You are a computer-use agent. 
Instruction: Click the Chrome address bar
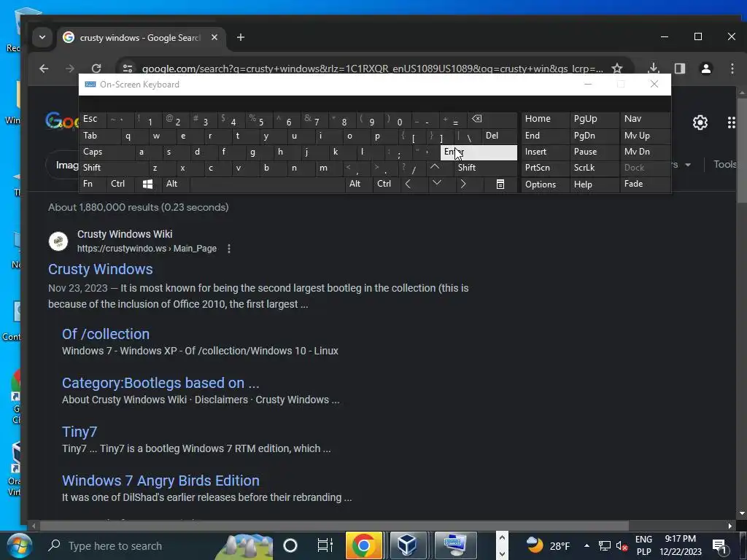(371, 69)
